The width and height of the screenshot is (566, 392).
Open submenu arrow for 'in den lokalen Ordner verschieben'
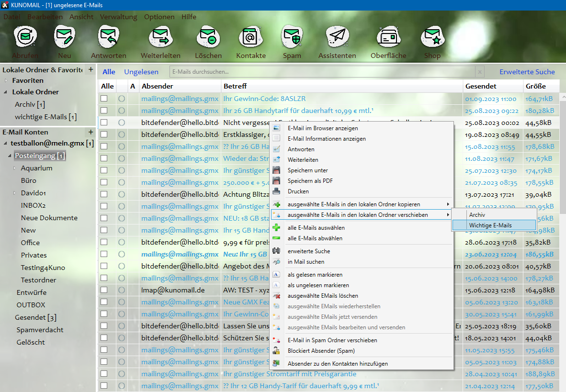448,215
